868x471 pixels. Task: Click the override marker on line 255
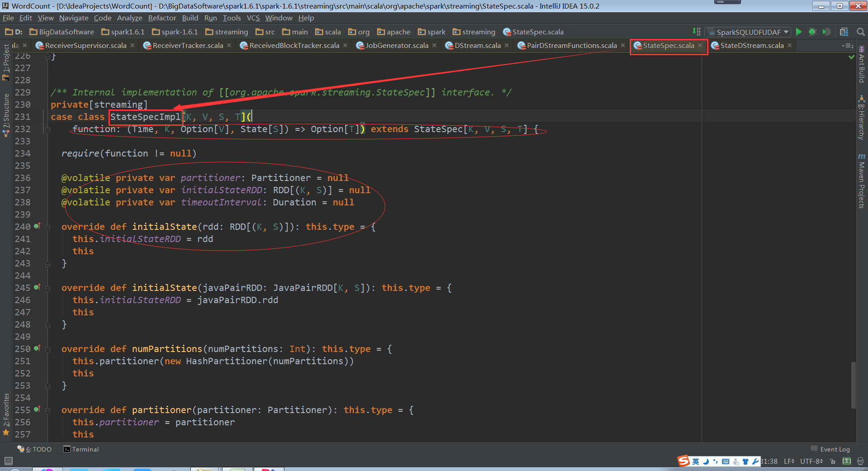[37, 409]
